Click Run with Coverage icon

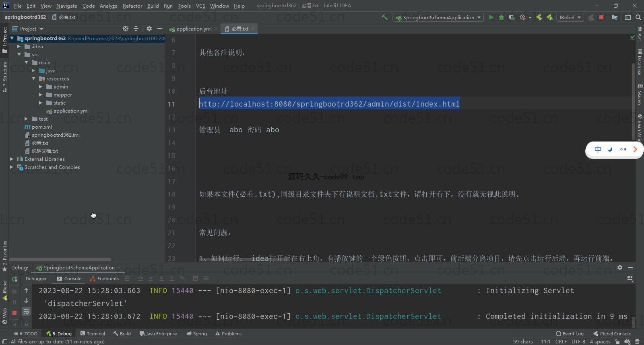click(x=512, y=17)
